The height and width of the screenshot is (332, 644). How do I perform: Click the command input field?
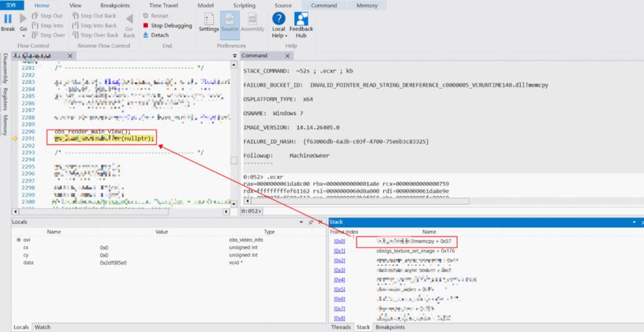coord(452,212)
